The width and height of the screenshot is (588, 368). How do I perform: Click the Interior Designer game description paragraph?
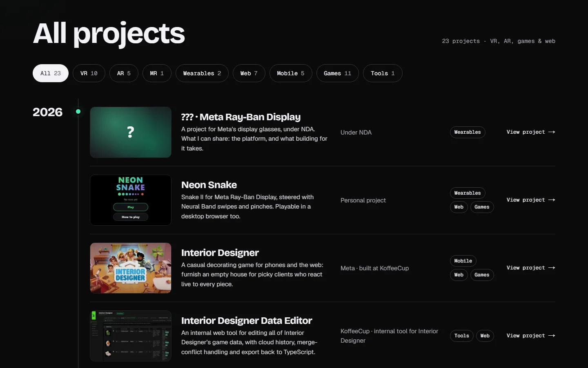click(x=252, y=274)
